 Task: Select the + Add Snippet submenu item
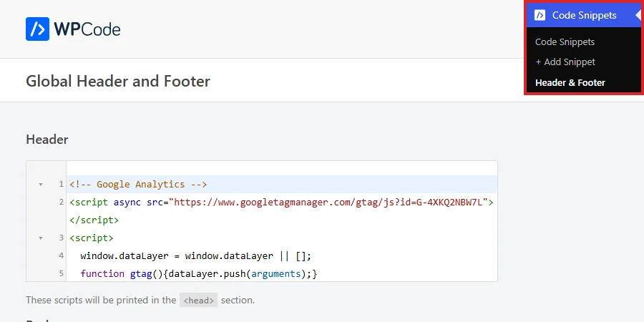(565, 62)
